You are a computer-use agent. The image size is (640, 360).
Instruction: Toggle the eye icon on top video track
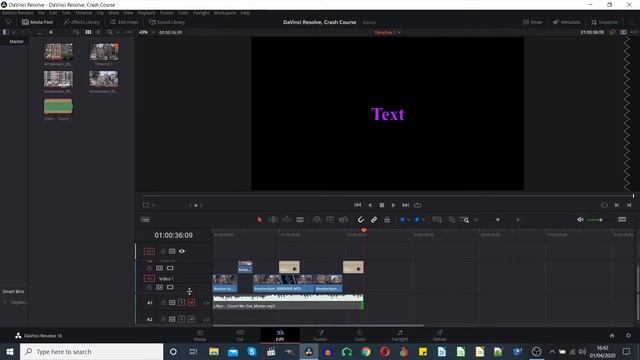click(x=182, y=251)
